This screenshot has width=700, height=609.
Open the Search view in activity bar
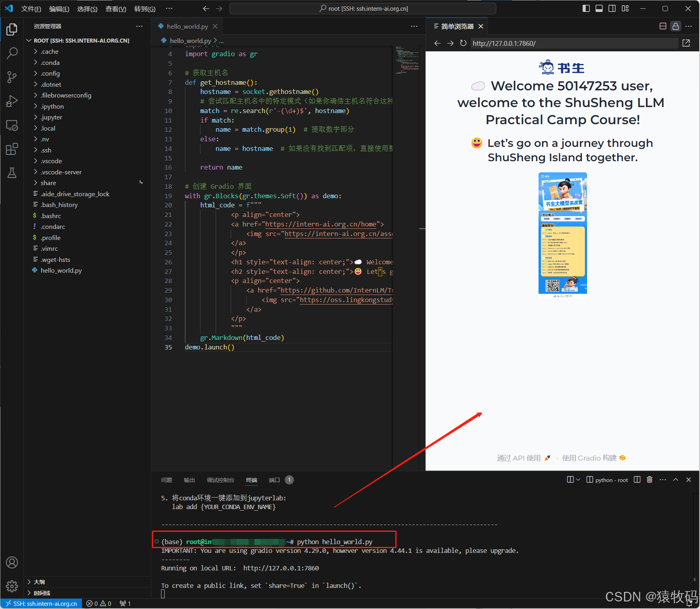[x=12, y=53]
